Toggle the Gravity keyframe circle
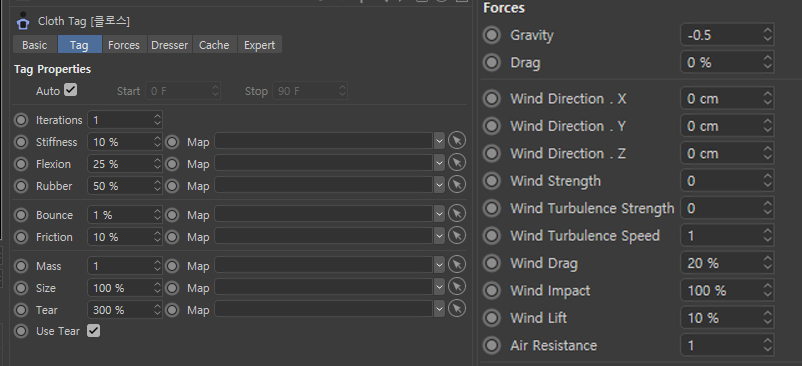 coord(492,35)
